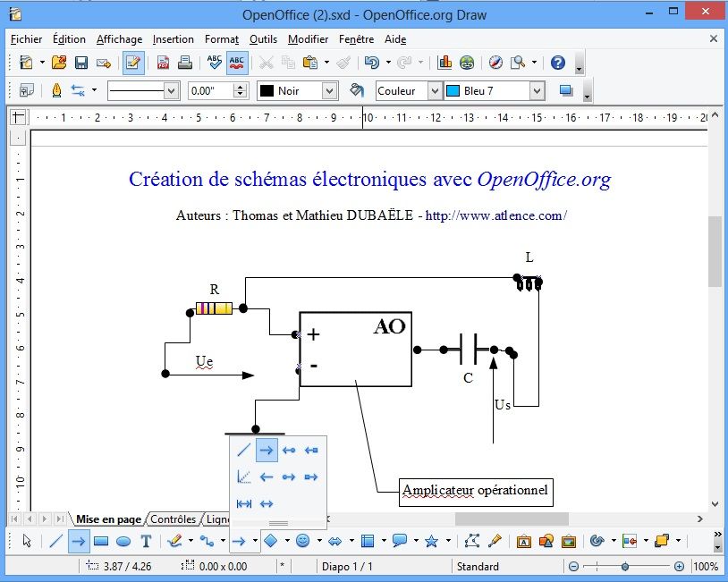Open the Insertion menu

(x=174, y=39)
